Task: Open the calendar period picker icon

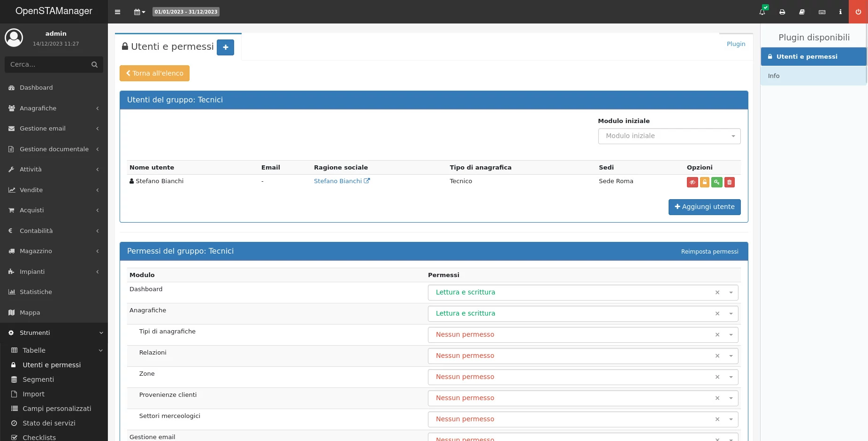Action: tap(139, 12)
